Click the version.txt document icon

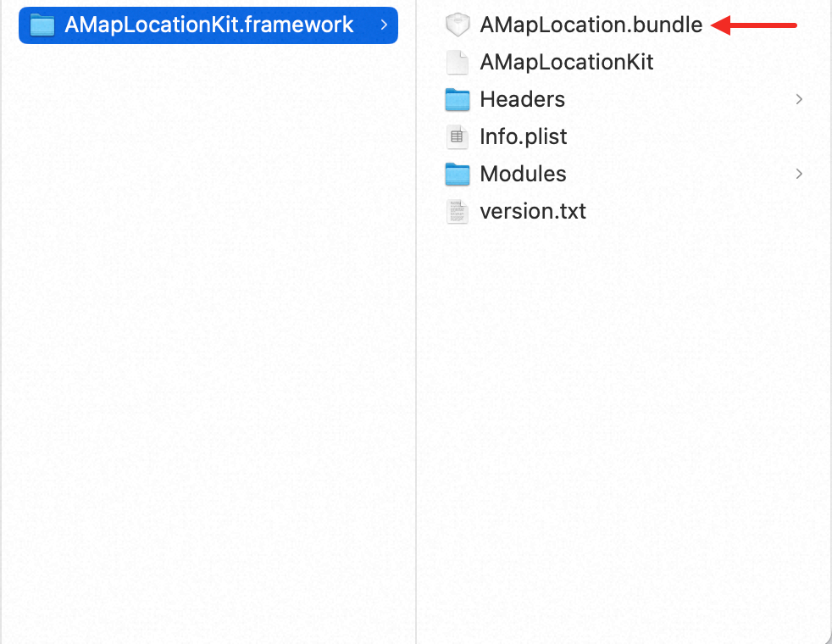coord(458,211)
